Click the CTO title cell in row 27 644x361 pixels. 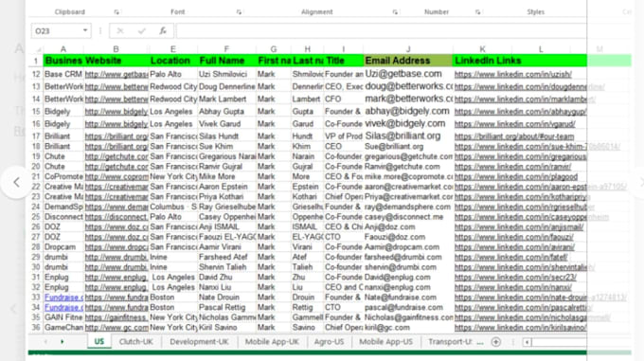coord(344,237)
